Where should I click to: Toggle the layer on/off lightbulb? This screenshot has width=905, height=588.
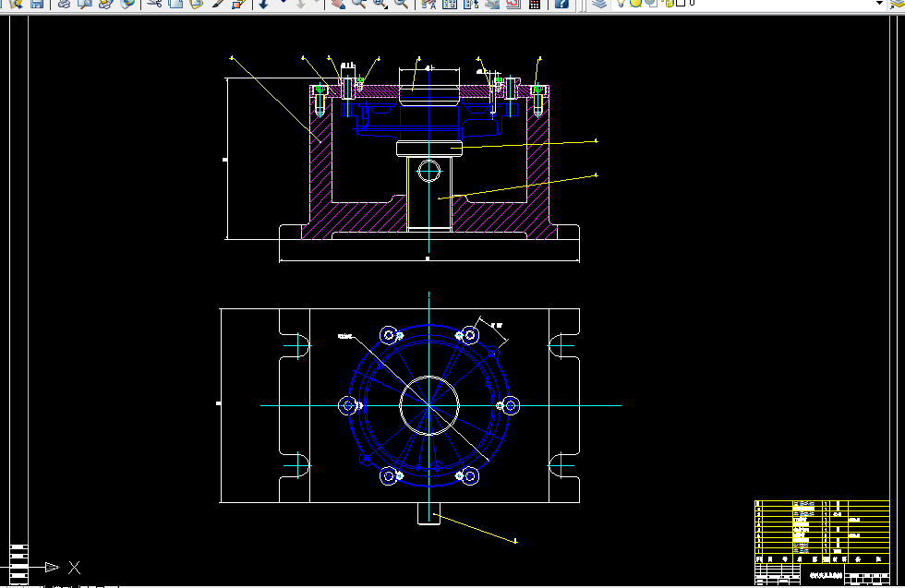click(x=621, y=3)
